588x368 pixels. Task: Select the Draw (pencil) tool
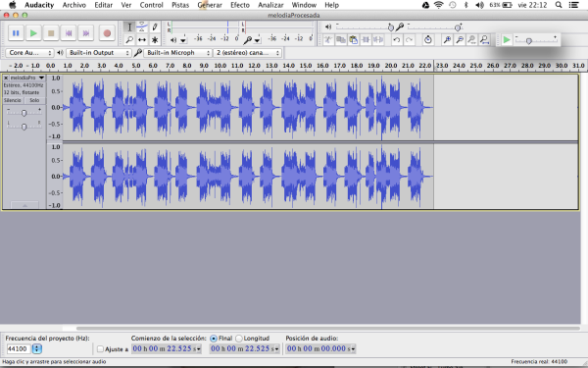(x=155, y=27)
